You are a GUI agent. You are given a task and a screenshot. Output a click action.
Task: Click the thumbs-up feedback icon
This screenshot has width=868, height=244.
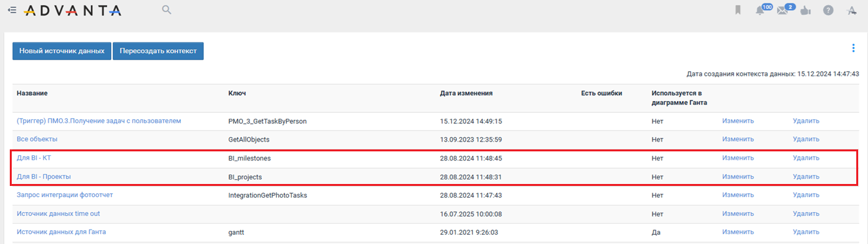[805, 10]
